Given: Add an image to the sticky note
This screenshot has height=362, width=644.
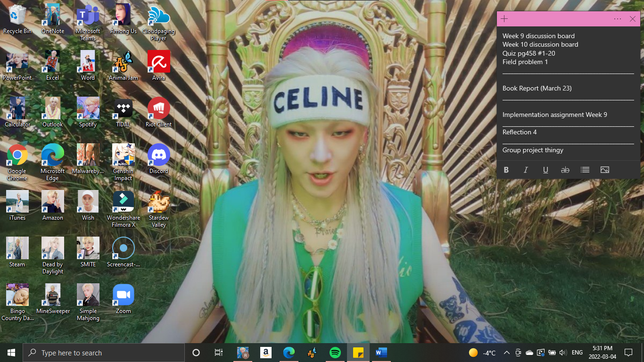Looking at the screenshot, I should click(x=605, y=170).
